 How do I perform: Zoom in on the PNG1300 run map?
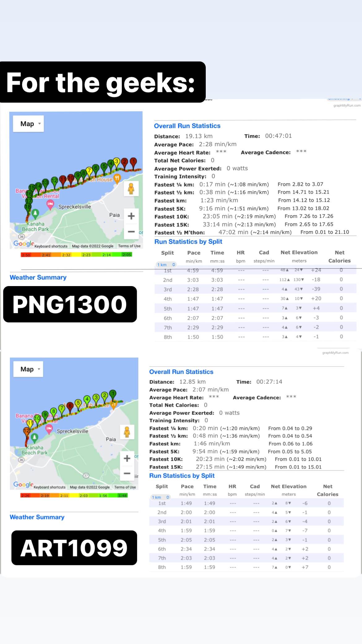coord(131,216)
